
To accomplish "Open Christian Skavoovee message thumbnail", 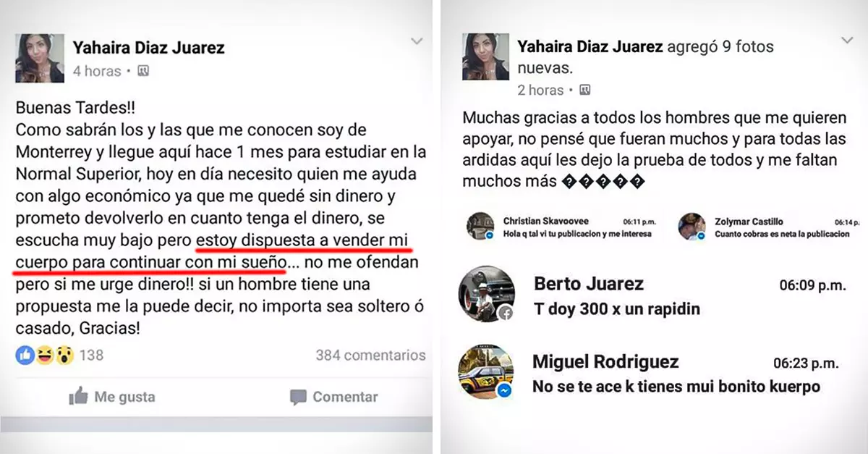I will click(480, 227).
